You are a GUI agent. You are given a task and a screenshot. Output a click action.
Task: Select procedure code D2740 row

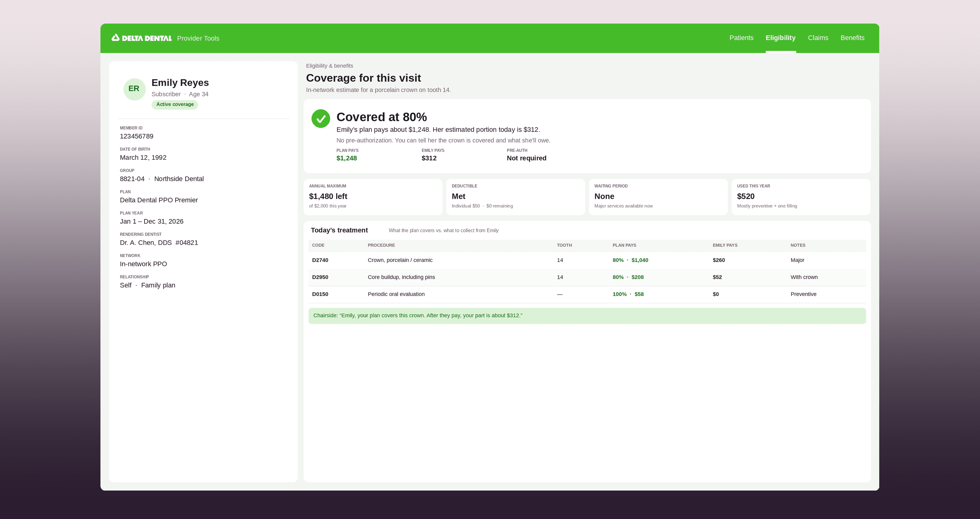(587, 260)
